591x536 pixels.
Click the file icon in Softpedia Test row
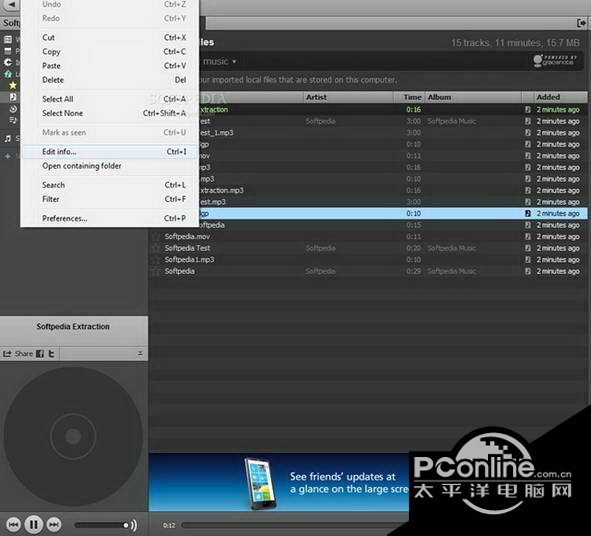point(528,248)
